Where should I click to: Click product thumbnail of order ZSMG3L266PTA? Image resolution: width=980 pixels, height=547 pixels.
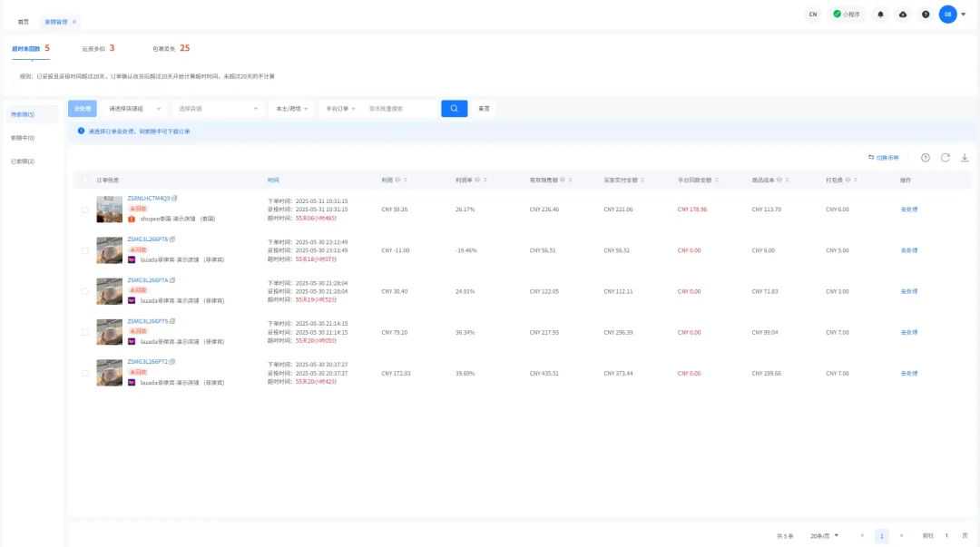pyautogui.click(x=109, y=291)
